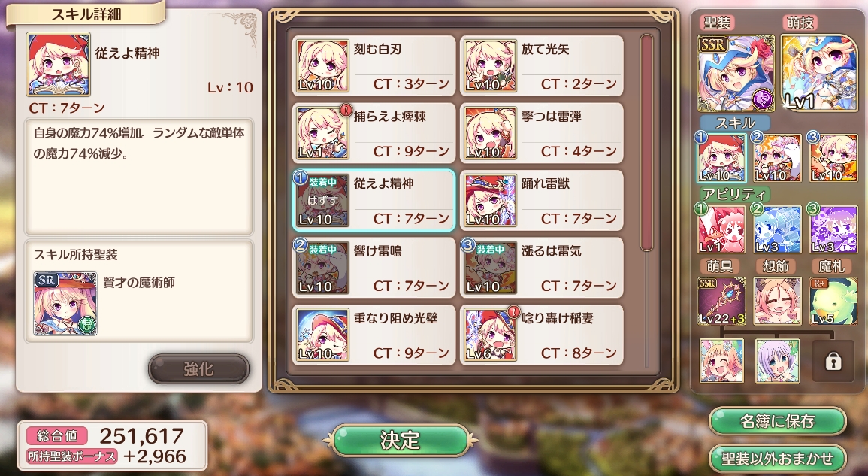The image size is (868, 476).
Task: Click the 決定 confirm button
Action: [400, 440]
